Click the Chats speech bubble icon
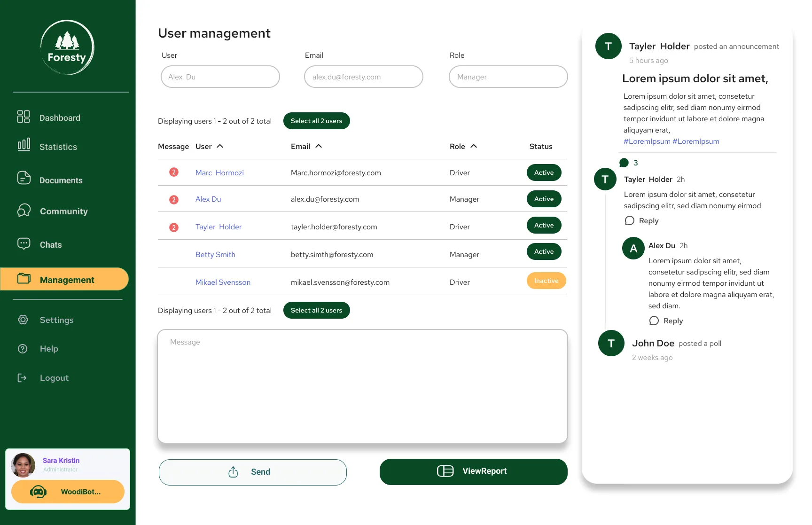 23,243
